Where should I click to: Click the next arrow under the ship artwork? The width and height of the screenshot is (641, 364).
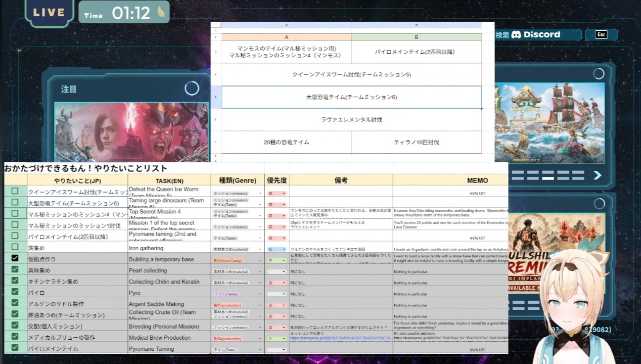(x=597, y=175)
